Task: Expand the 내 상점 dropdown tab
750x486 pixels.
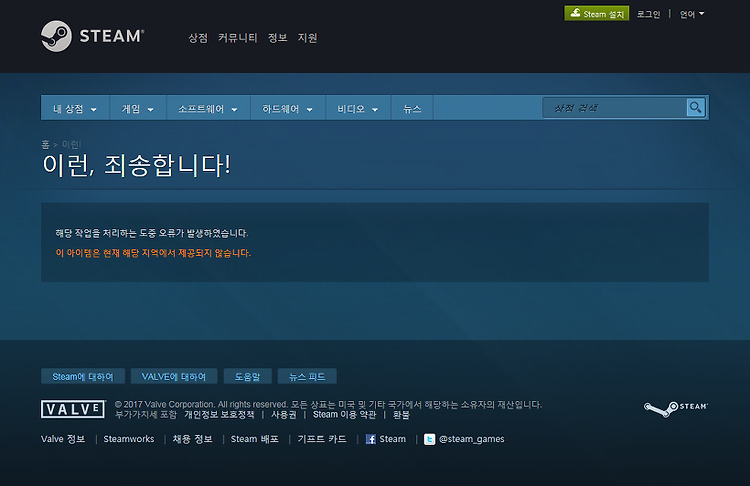Action: (x=75, y=109)
